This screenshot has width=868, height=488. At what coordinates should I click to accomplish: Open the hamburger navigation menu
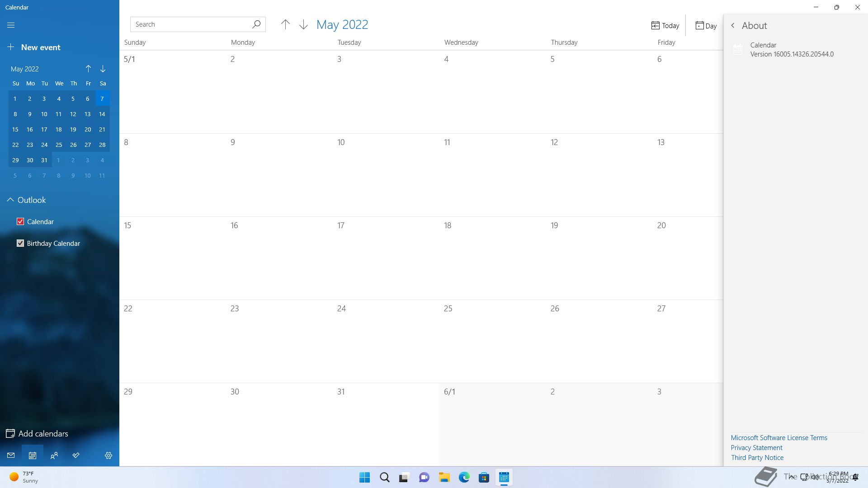pyautogui.click(x=11, y=25)
